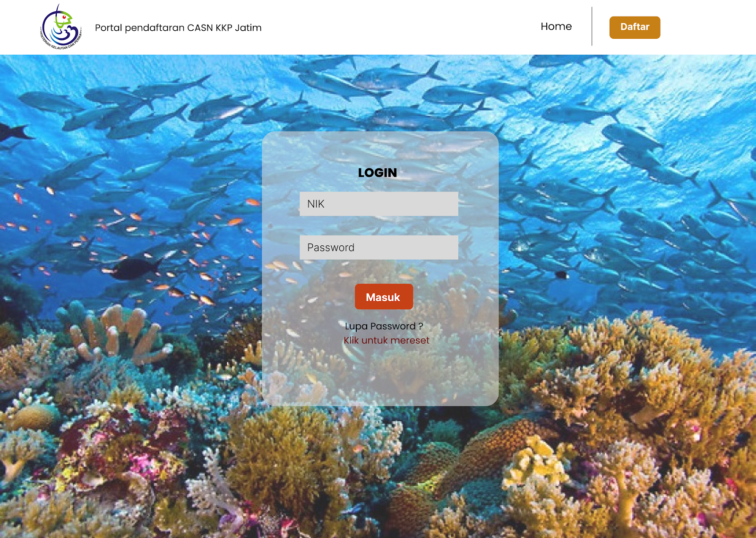Click the 'Lupa Password ?' text
The image size is (756, 538).
pyautogui.click(x=384, y=326)
